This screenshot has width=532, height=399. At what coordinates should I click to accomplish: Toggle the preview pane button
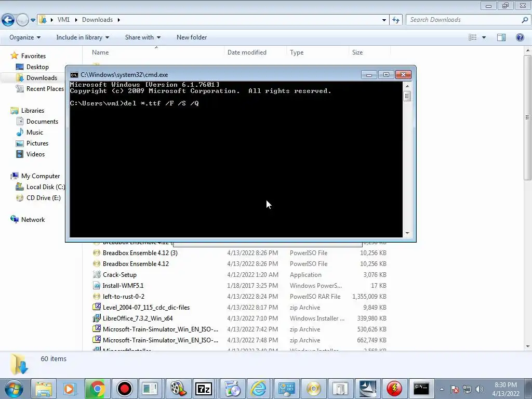(501, 37)
